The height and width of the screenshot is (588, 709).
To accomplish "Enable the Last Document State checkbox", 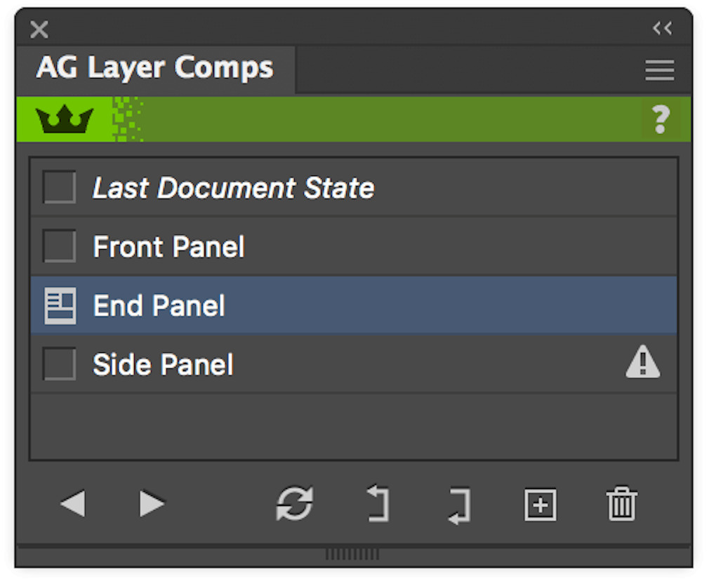I will (x=59, y=187).
